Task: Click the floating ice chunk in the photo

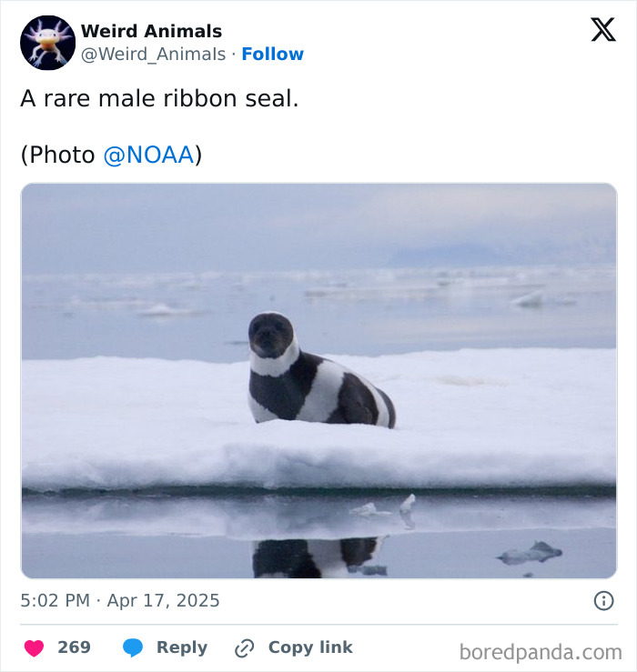Action: [x=530, y=553]
